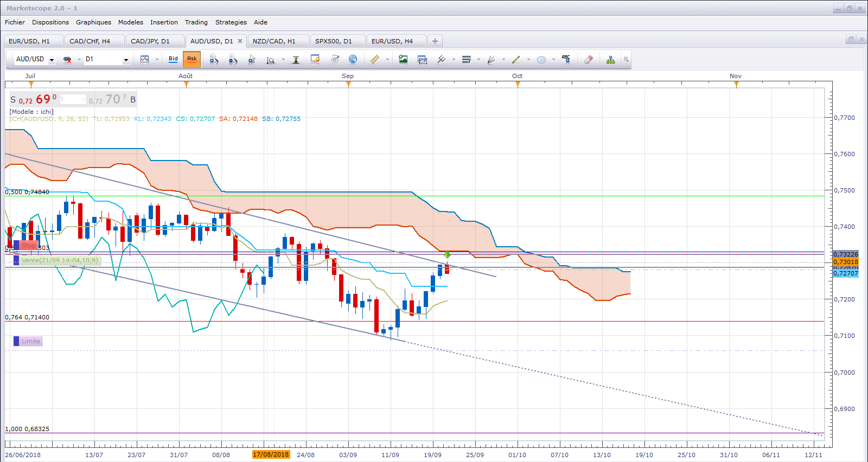Pick the ellipse shape drawing tool

pos(541,60)
